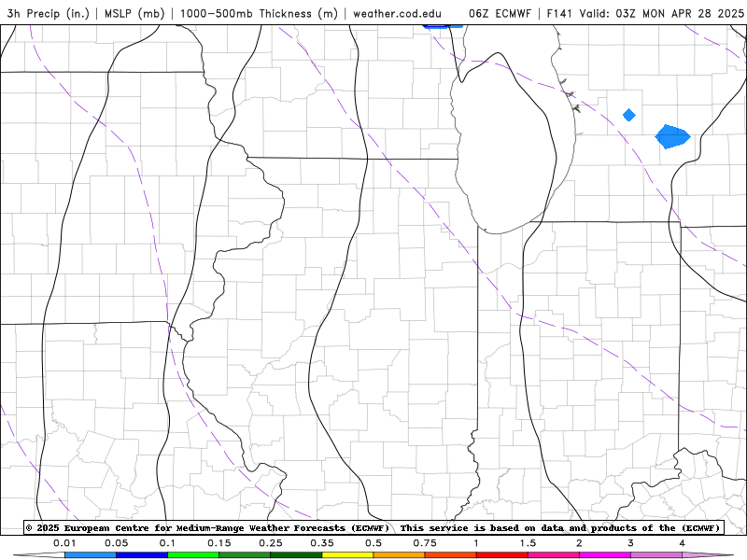Click the "0.25" legend value
This screenshot has width=747, height=560.
click(x=271, y=543)
